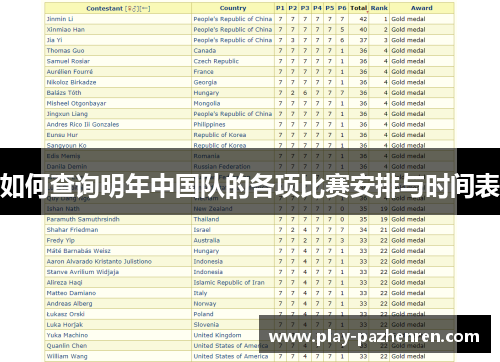Open contestant Eunsu Hur
This screenshot has width=500, height=362.
[62, 135]
